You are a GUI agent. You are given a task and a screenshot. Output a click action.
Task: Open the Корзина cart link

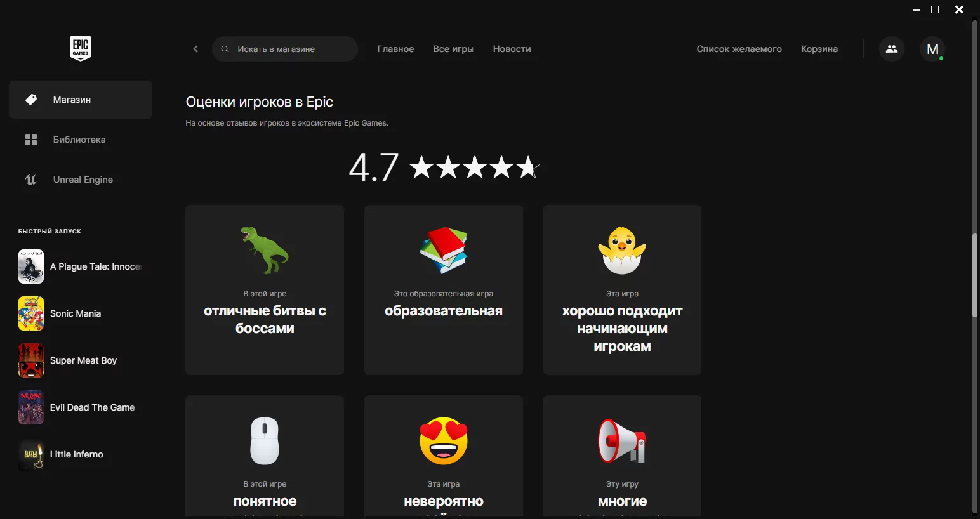(819, 49)
